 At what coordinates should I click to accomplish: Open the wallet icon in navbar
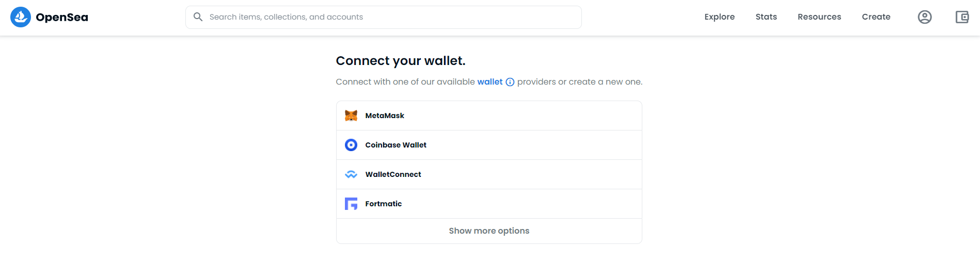click(x=962, y=17)
